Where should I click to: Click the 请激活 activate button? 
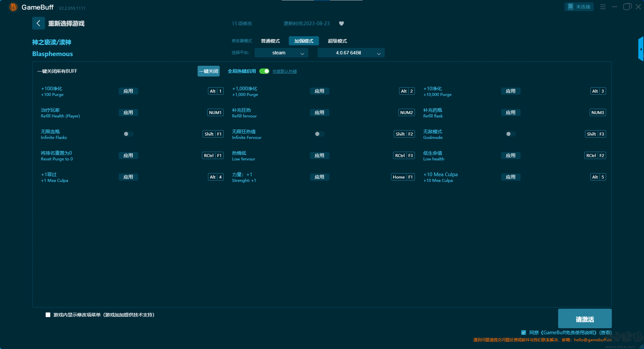[x=585, y=319]
